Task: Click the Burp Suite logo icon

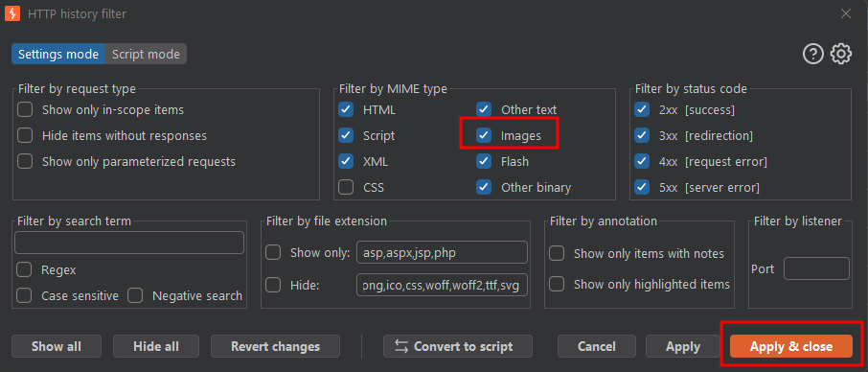Action: click(x=12, y=13)
